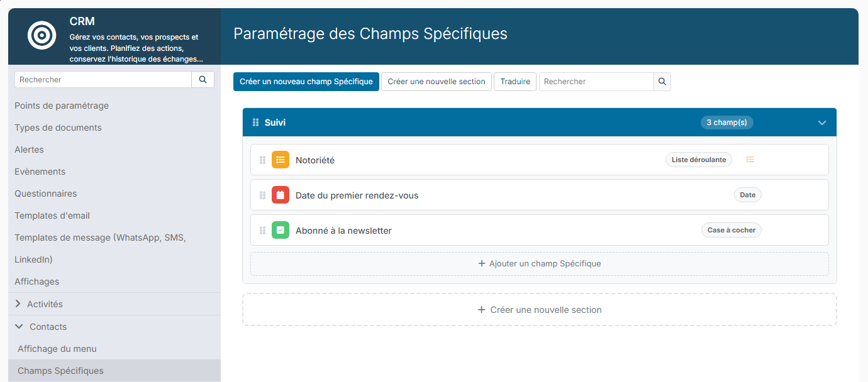This screenshot has height=382, width=868.
Task: Focus the sidebar Rechercher input
Action: (x=103, y=80)
